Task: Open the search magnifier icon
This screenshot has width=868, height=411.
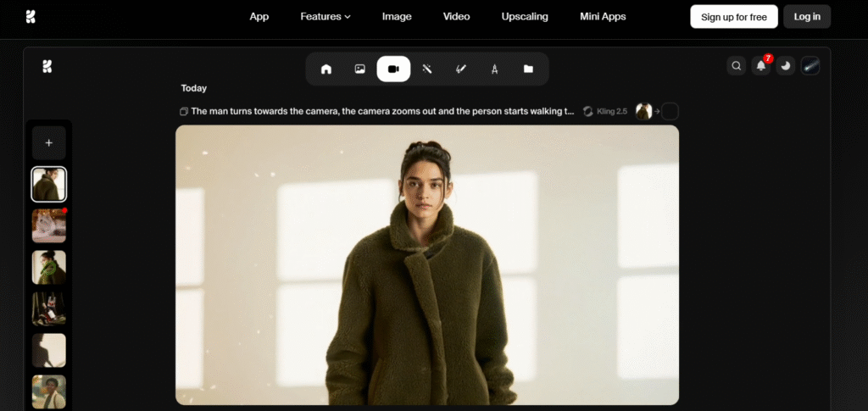Action: (737, 65)
